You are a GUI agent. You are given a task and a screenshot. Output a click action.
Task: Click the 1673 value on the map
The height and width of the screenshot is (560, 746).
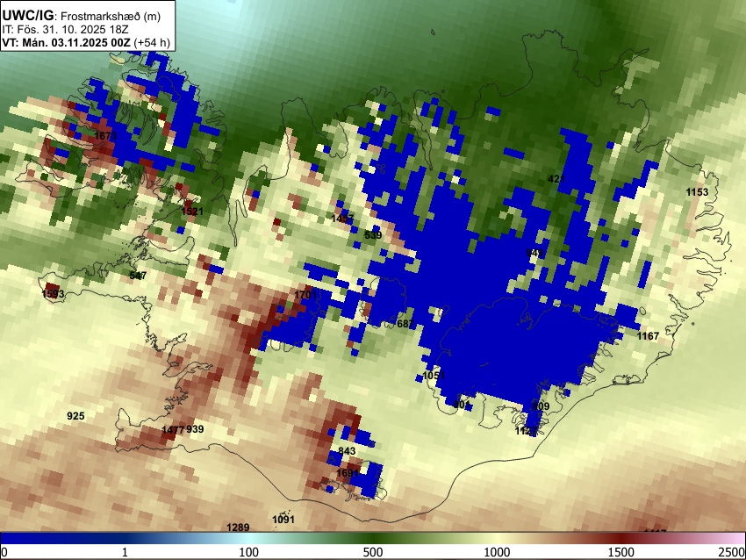[x=105, y=136]
